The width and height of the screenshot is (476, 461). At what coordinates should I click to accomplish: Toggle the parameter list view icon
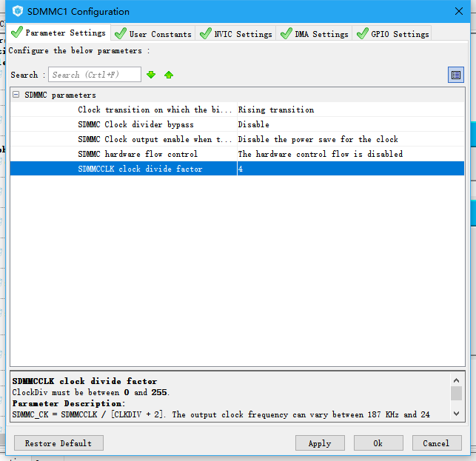pyautogui.click(x=456, y=75)
